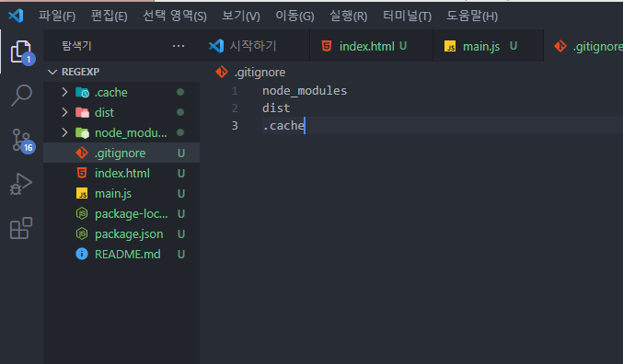
Task: Open the 선택 영역(S) menu
Action: coord(175,16)
